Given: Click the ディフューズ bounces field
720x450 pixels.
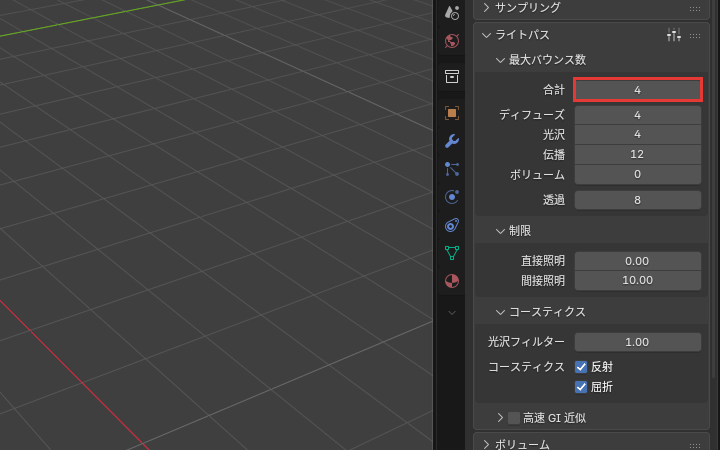Looking at the screenshot, I should point(638,115).
